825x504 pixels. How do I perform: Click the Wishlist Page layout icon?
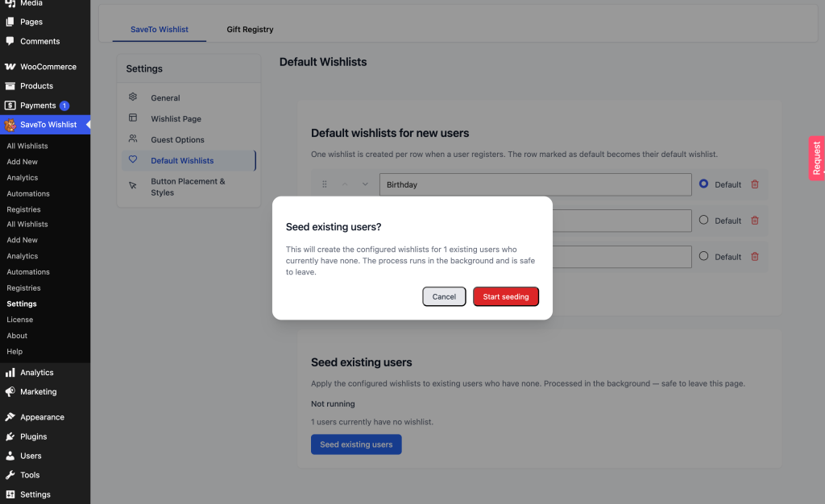133,118
